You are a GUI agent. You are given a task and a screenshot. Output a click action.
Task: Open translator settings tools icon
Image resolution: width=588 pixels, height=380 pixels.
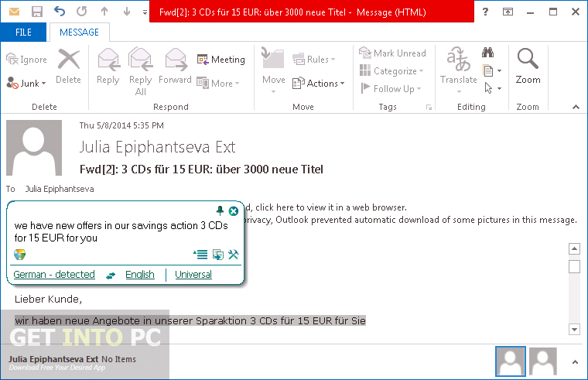[233, 255]
